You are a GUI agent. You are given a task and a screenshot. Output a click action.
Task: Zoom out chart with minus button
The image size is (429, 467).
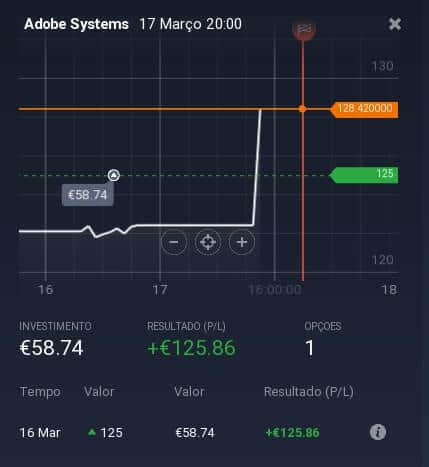point(174,242)
